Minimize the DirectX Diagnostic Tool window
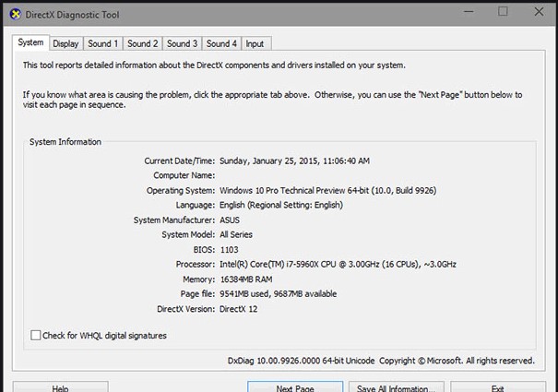The height and width of the screenshot is (392, 558). pos(469,12)
